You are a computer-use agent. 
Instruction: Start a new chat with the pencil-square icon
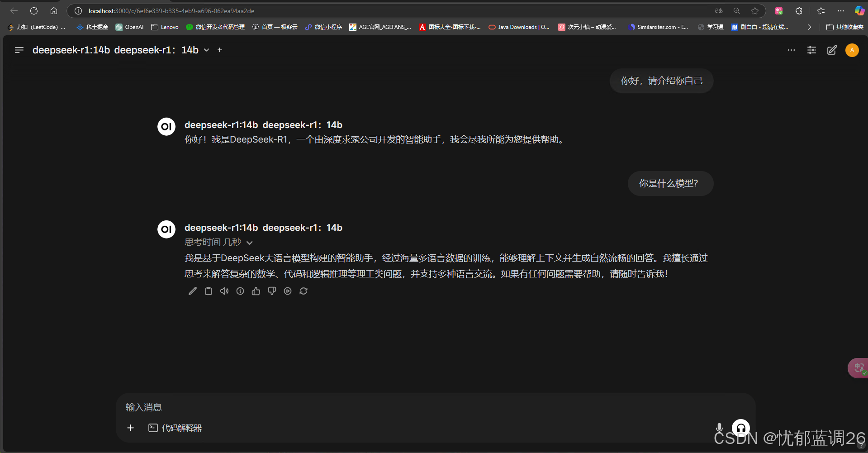(x=832, y=50)
